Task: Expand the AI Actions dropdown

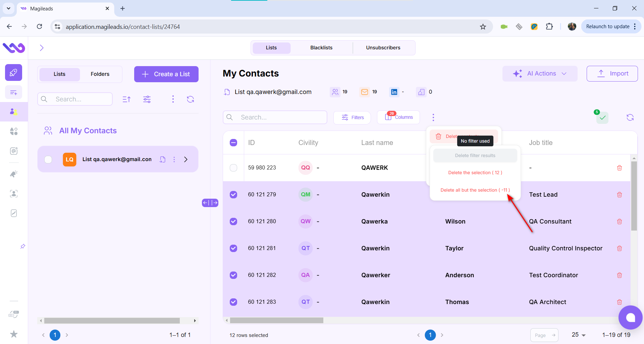Action: point(540,73)
